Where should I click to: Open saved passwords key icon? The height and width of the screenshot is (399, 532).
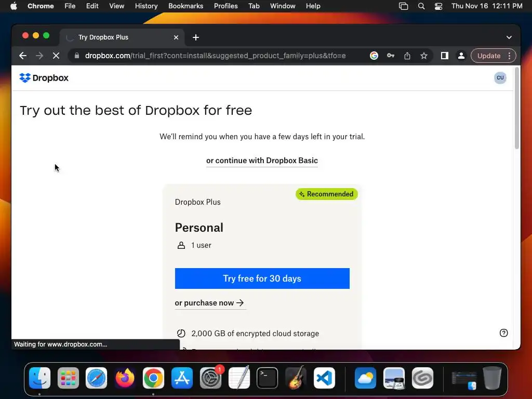point(391,56)
